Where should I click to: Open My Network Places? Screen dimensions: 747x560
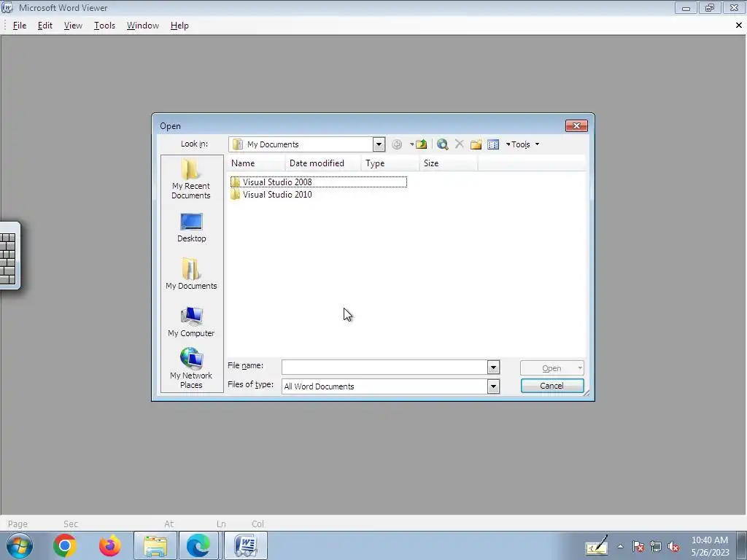point(192,368)
